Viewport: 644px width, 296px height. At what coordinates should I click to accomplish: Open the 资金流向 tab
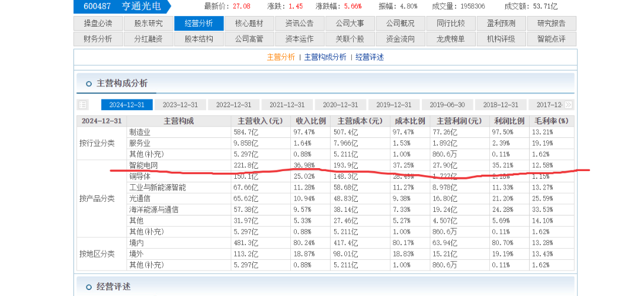[x=400, y=39]
